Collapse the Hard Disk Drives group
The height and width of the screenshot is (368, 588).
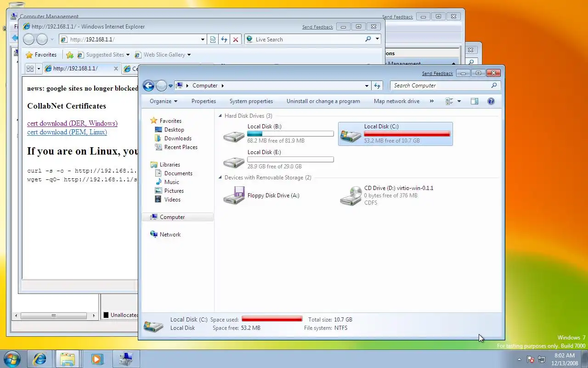tap(220, 116)
